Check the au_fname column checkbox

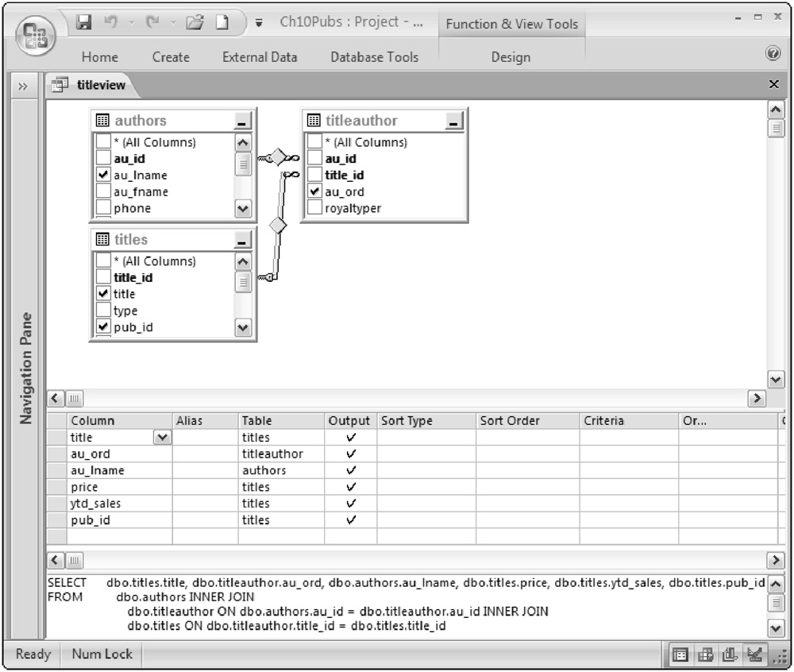coord(102,192)
